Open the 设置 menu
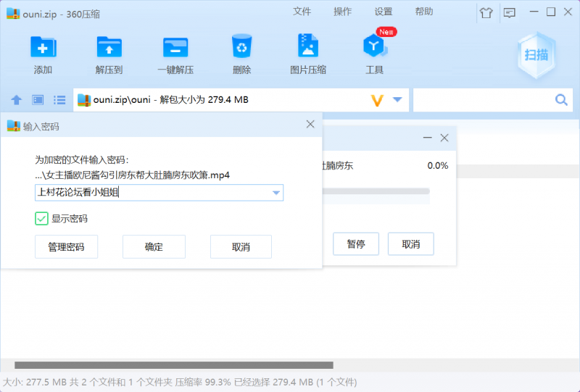 click(384, 12)
